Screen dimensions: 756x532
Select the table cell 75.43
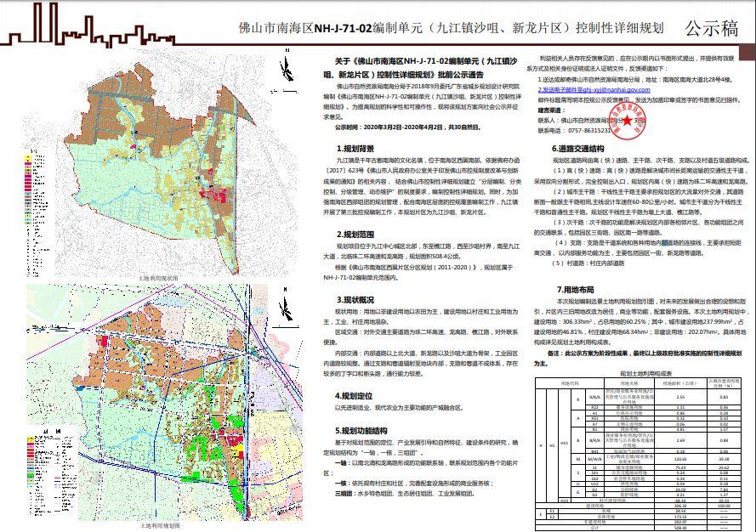click(680, 467)
